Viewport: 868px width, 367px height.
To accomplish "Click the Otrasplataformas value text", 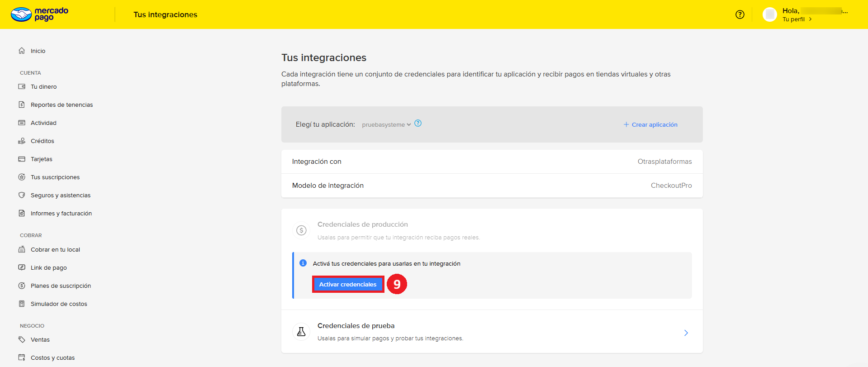I will click(x=664, y=162).
